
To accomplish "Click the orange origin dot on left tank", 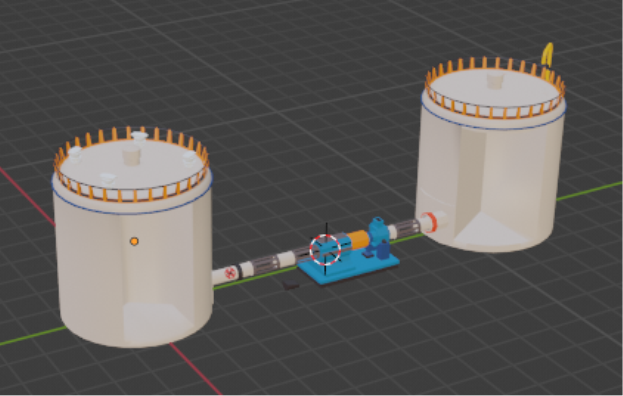I will [x=134, y=241].
